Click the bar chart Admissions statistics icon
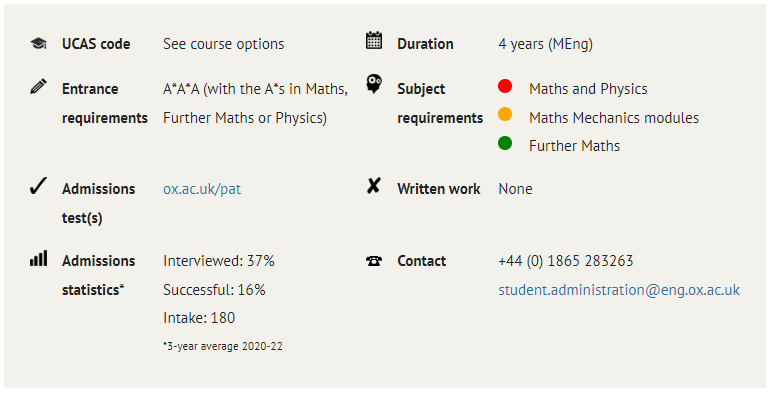This screenshot has width=770, height=405. [38, 258]
